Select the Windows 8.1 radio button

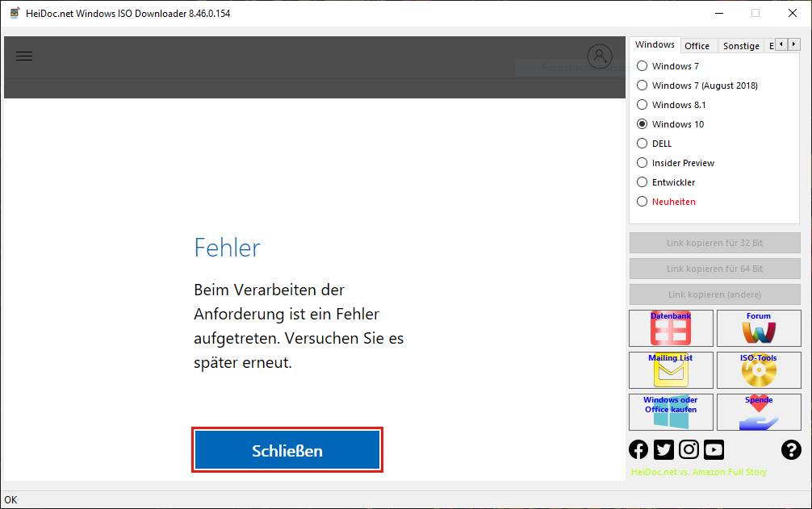click(x=671, y=105)
